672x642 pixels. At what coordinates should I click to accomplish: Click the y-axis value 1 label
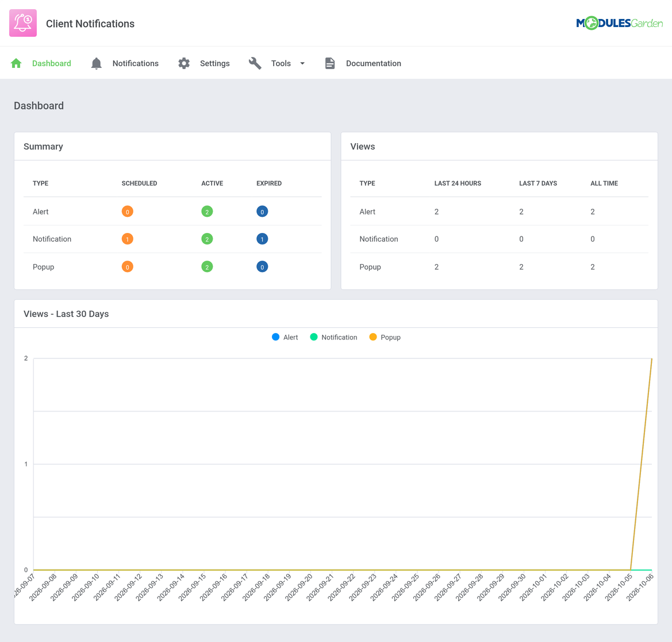[x=26, y=464]
